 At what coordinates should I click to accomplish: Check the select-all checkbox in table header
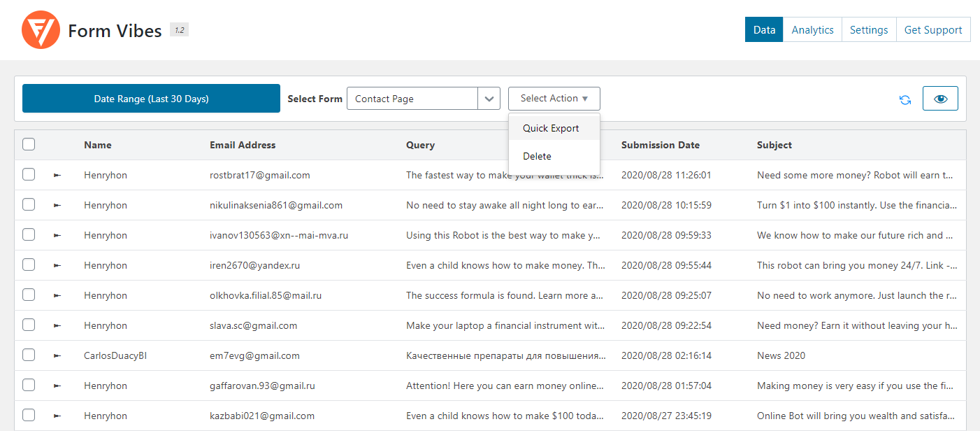pyautogui.click(x=29, y=145)
